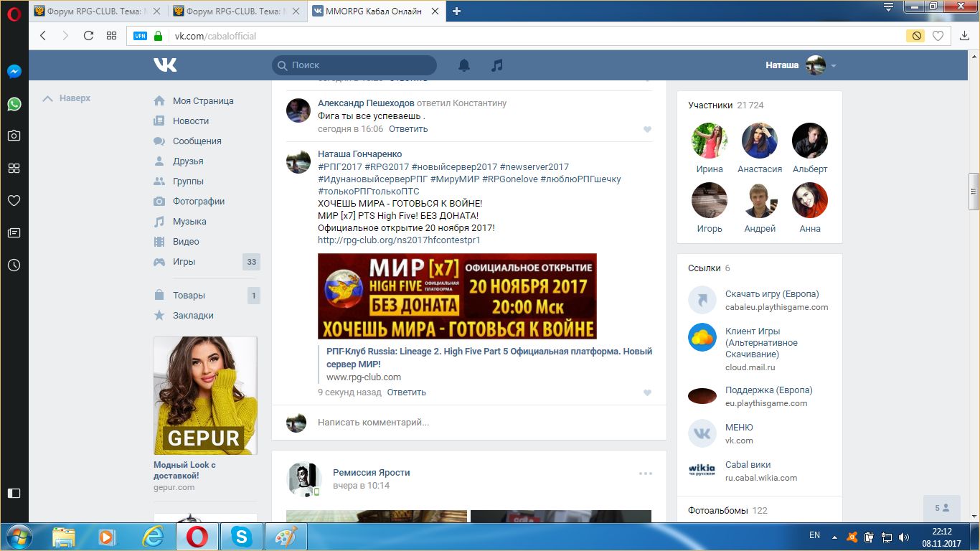Click Ответить under Наташа's comment
Screen dimensions: 980x551
click(x=406, y=392)
